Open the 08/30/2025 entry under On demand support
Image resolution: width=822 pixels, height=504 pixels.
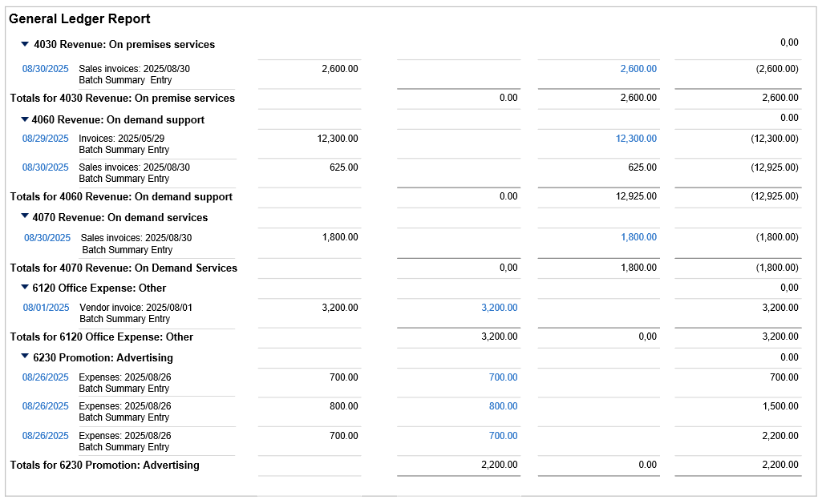45,167
